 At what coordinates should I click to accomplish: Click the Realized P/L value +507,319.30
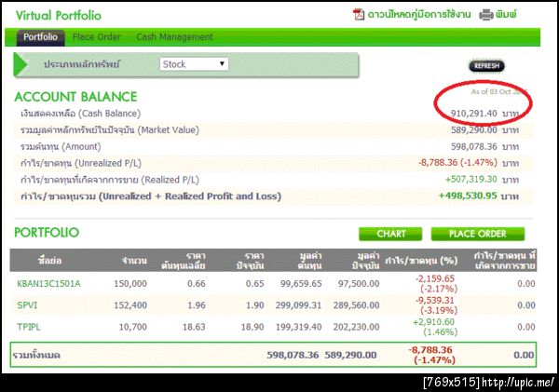pyautogui.click(x=470, y=180)
